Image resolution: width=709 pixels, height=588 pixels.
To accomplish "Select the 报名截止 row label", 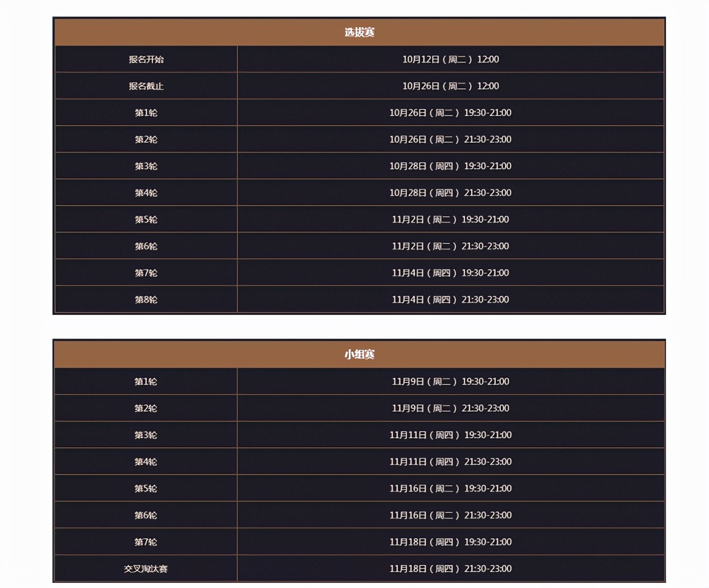I will (146, 86).
